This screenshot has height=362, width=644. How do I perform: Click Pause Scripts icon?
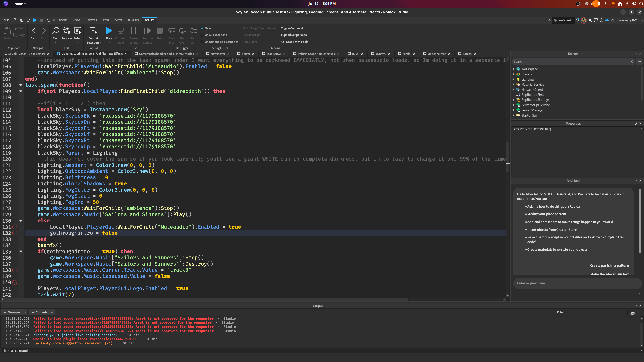[134, 31]
